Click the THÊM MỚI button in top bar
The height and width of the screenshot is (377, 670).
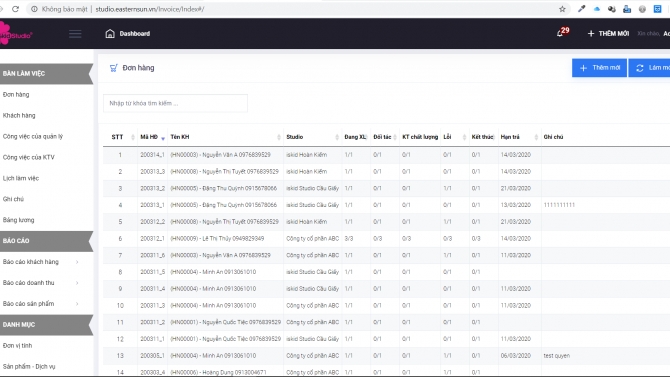coord(608,33)
